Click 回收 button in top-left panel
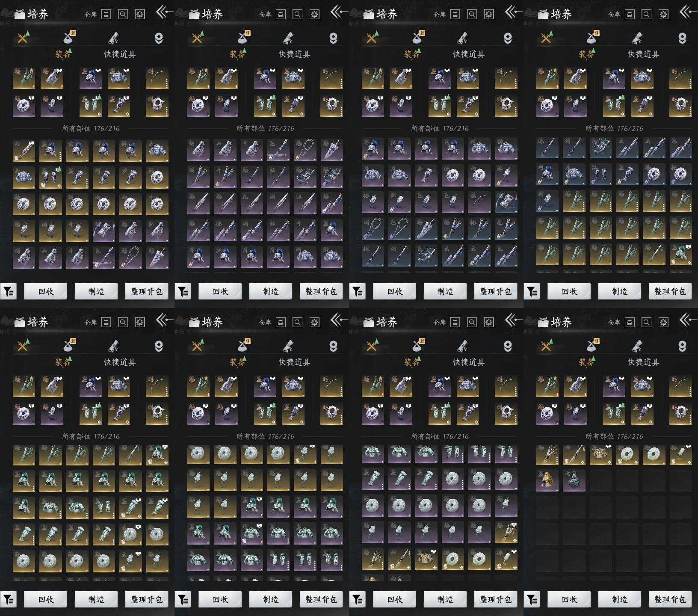 tap(46, 291)
